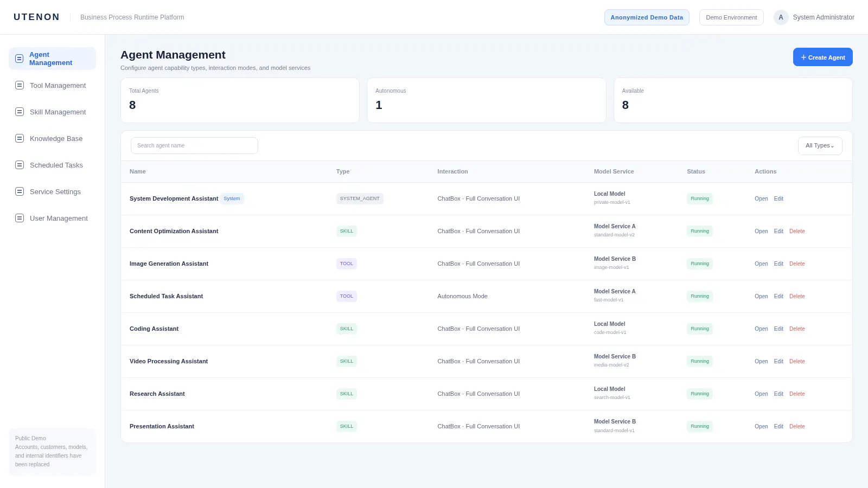The height and width of the screenshot is (488, 868).
Task: Select Scheduled Tasks in sidebar
Action: click(52, 165)
